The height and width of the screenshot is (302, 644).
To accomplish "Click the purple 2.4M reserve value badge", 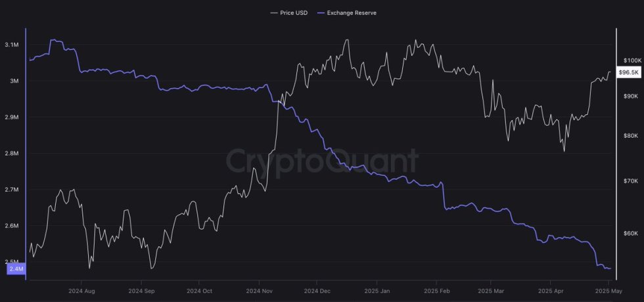I will point(15,268).
